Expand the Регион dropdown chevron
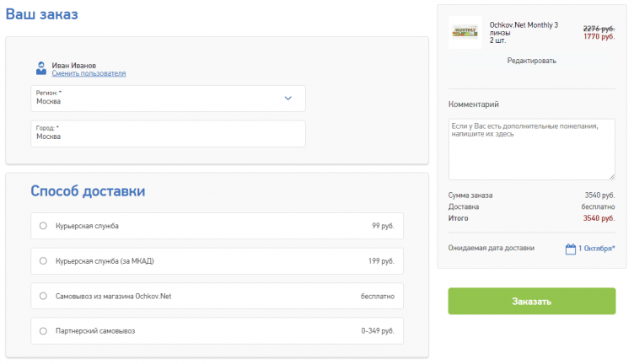Image resolution: width=634 pixels, height=364 pixels. click(x=287, y=99)
